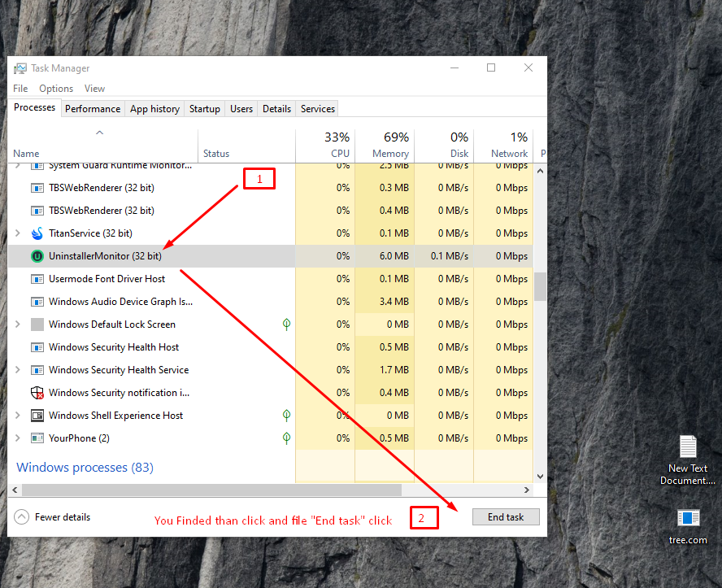Select the 'Windows Audio Device Graph Is...' row
The width and height of the screenshot is (722, 588).
pyautogui.click(x=271, y=302)
